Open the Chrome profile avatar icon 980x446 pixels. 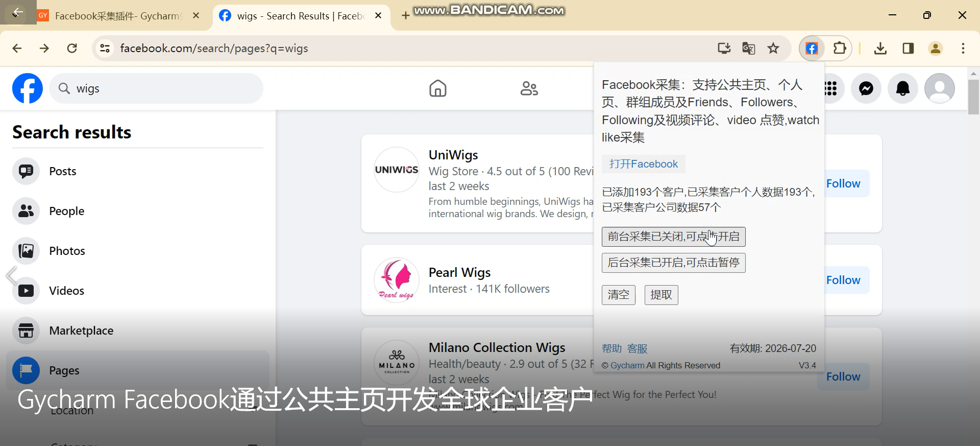tap(936, 49)
